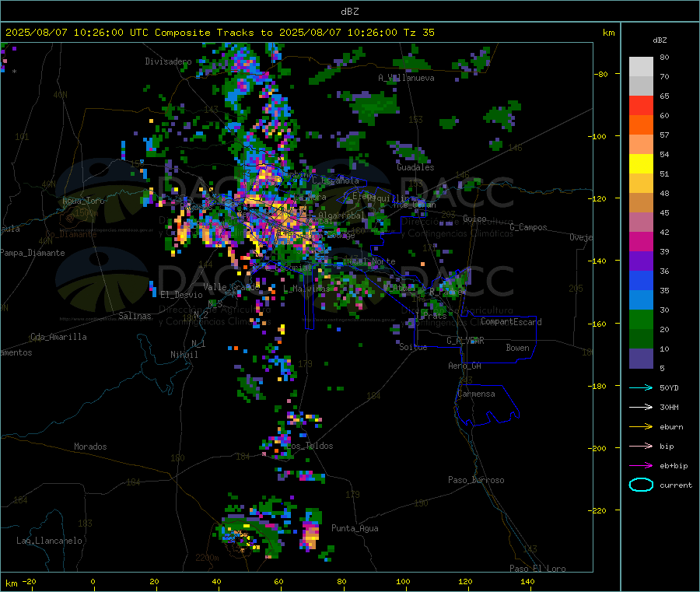Click the 'Nihuil' map label
Image resolution: width=700 pixels, height=592 pixels.
click(x=184, y=355)
